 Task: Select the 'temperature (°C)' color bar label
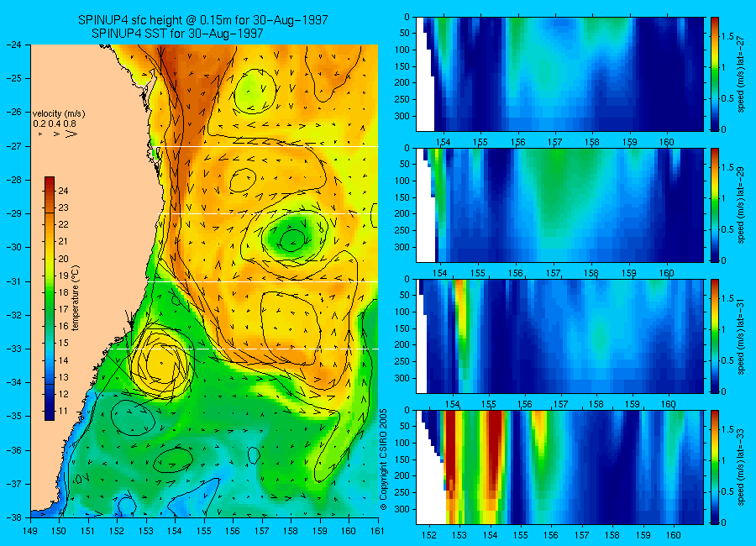76,298
